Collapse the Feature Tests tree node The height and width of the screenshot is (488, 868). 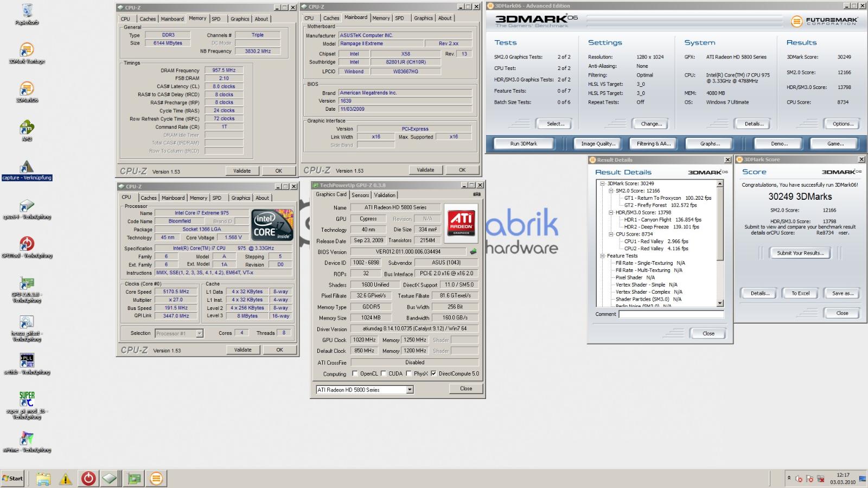click(602, 256)
